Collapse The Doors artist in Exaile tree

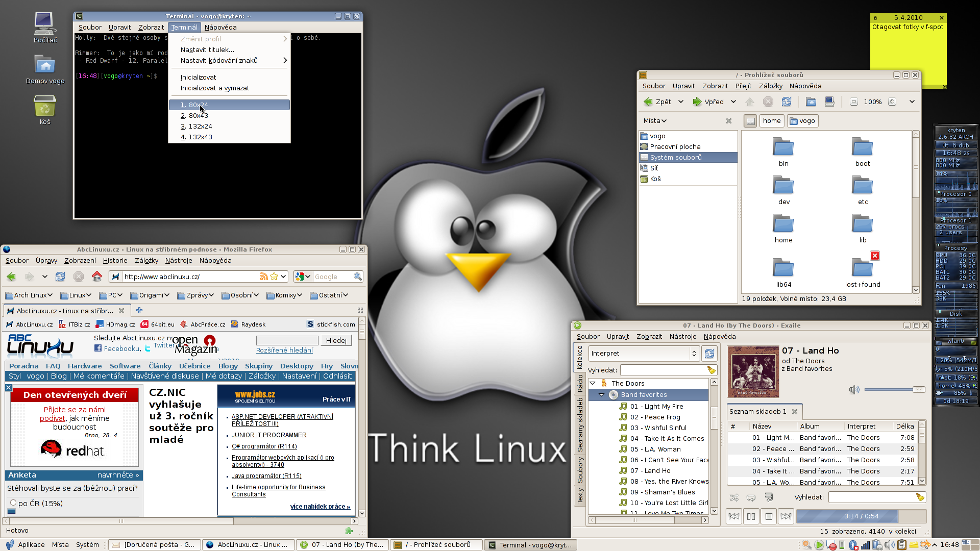[593, 383]
